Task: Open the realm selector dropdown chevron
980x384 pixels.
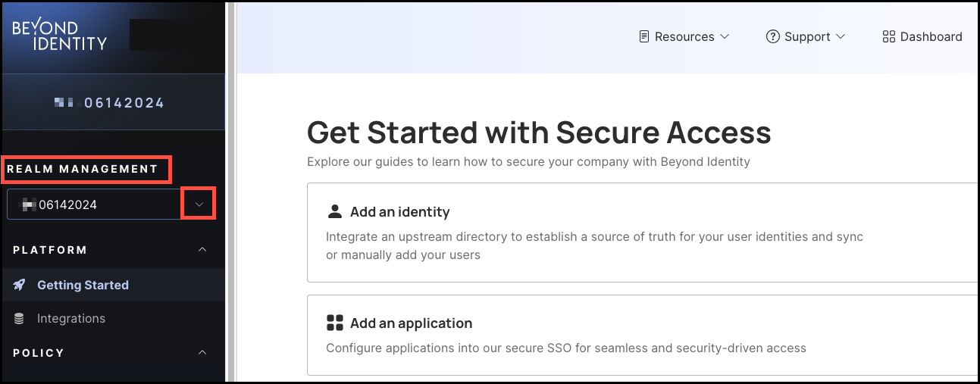Action: click(199, 204)
